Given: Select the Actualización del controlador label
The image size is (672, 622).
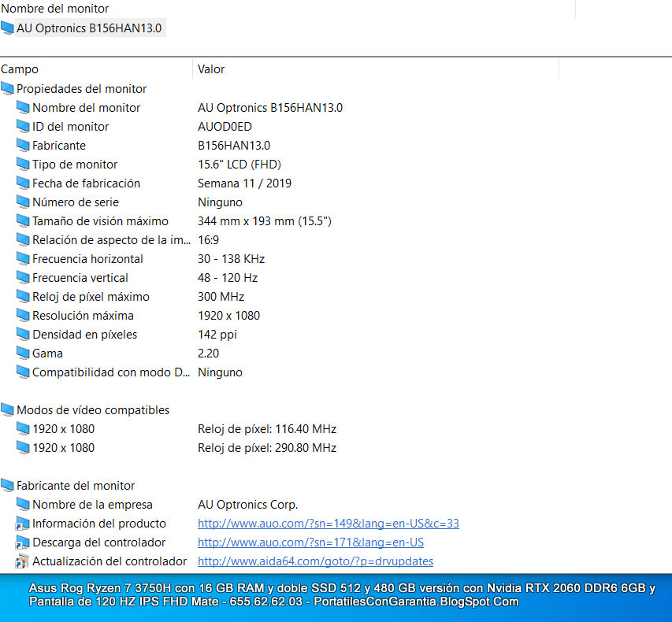Looking at the screenshot, I should [x=110, y=561].
